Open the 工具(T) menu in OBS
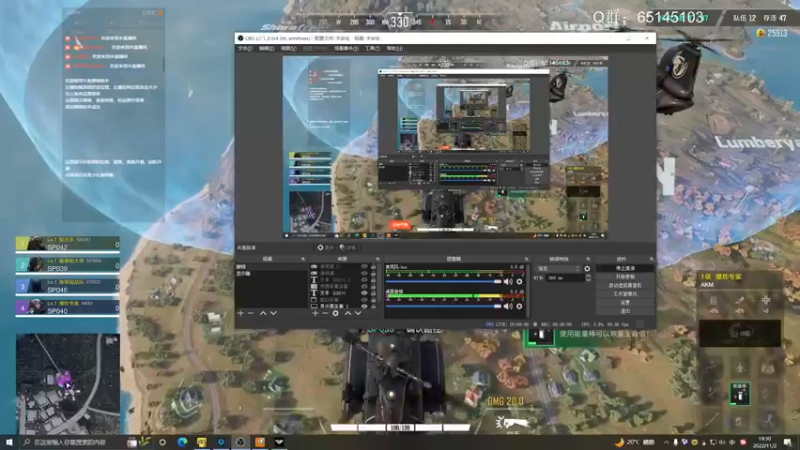This screenshot has width=800, height=450. (x=372, y=48)
